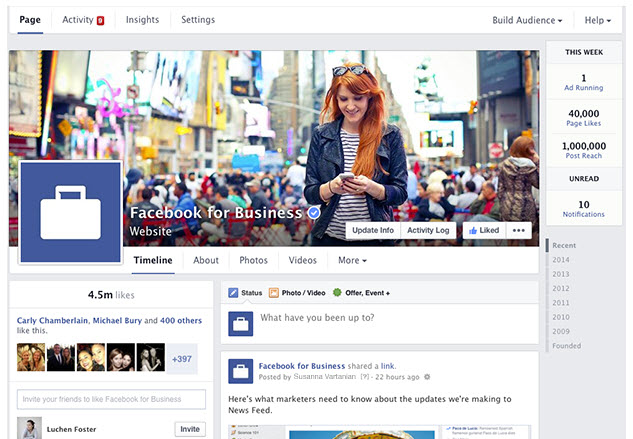Switch to the Insights tab
This screenshot has height=439, width=633.
click(142, 20)
